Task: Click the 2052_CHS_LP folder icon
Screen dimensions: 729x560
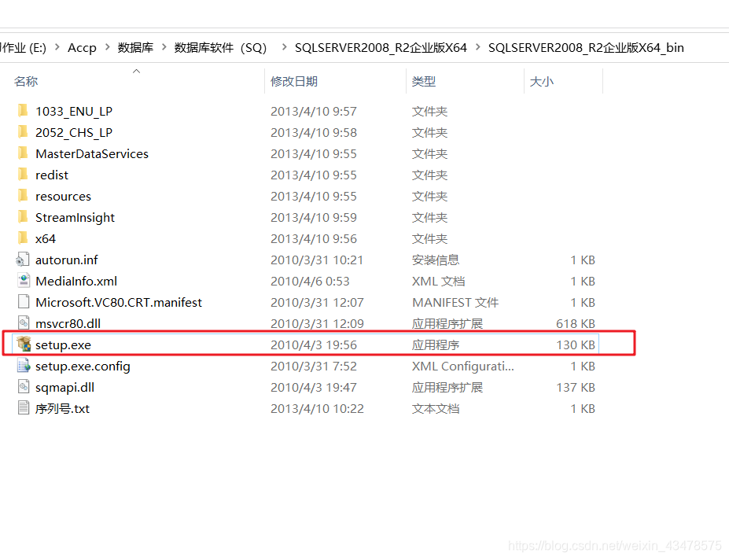Action: pos(23,132)
